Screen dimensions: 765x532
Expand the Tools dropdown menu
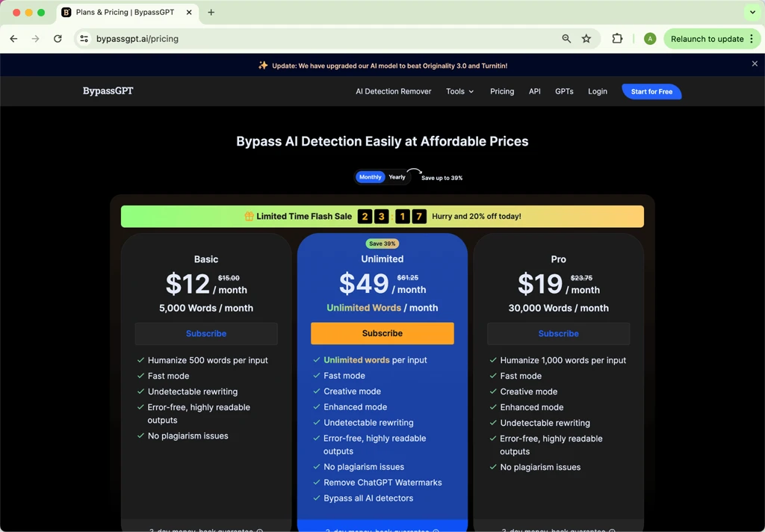(459, 91)
